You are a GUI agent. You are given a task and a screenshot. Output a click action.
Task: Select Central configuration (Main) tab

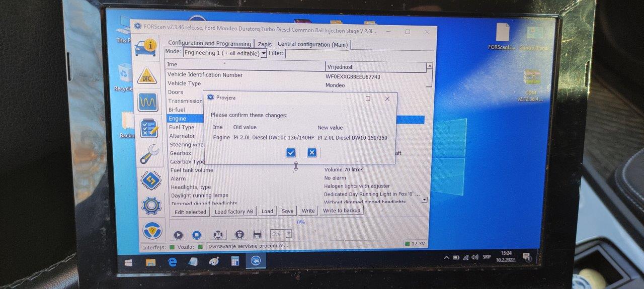(x=312, y=44)
